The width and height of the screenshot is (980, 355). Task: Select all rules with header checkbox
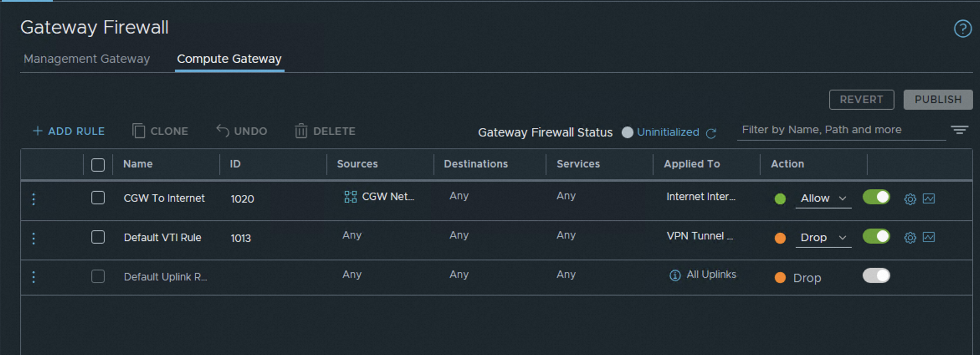click(98, 165)
